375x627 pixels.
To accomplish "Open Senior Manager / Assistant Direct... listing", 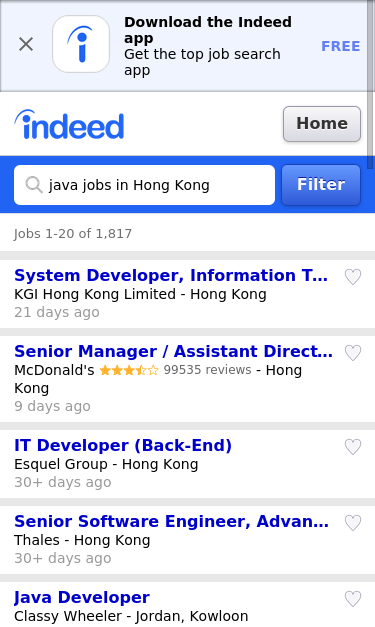I will pyautogui.click(x=173, y=351).
